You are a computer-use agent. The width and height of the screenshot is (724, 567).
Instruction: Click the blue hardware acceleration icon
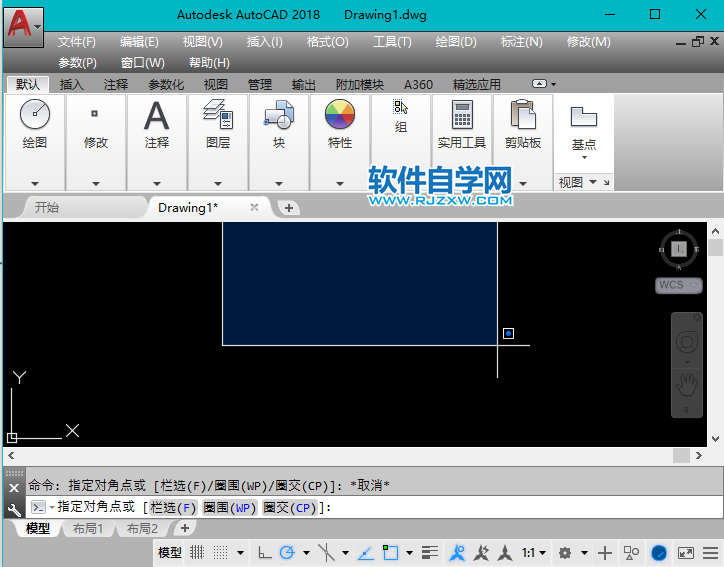pos(658,552)
